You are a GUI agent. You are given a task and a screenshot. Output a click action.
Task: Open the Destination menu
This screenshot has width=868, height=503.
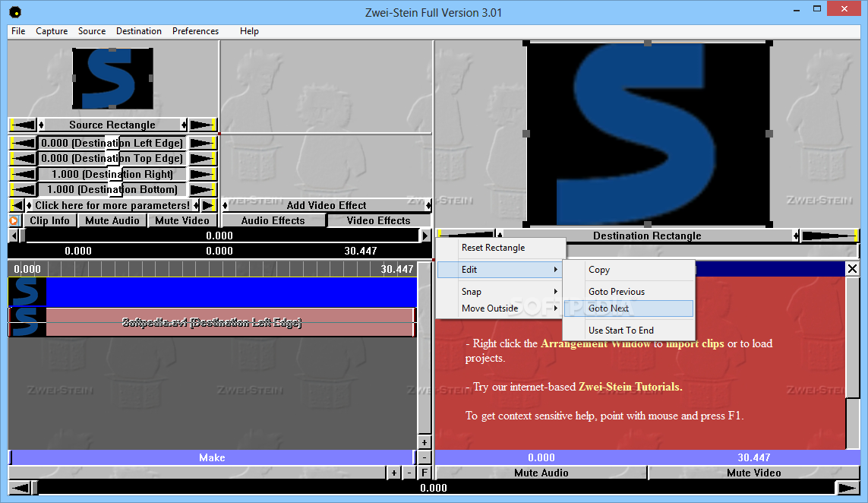[x=139, y=31]
